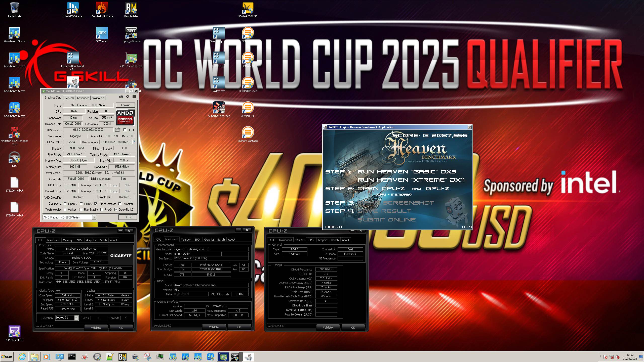The image size is (644, 362).
Task: Click the Lookup button in GPU-Z
Action: point(126,105)
